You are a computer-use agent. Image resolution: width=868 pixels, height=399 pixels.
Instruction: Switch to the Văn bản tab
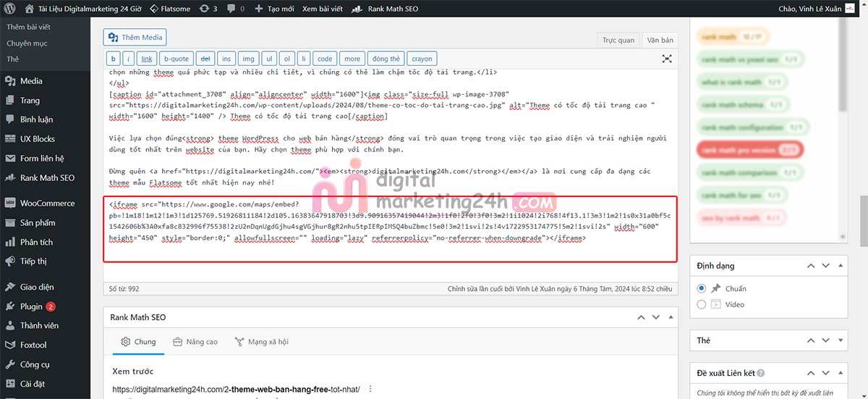click(x=660, y=41)
